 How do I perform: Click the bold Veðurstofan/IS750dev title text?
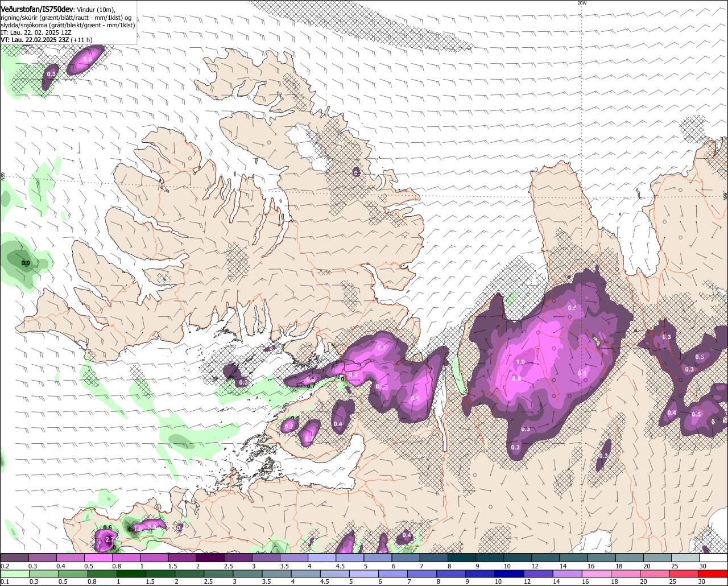(x=37, y=10)
